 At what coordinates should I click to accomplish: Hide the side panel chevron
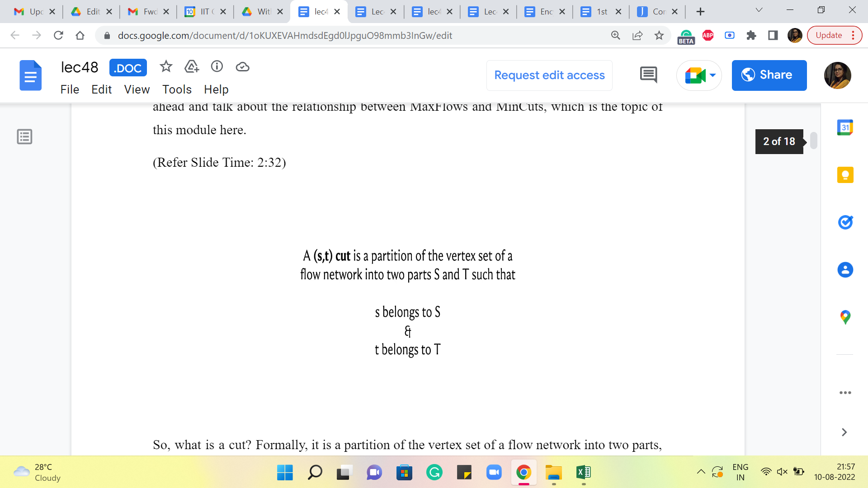(x=844, y=432)
